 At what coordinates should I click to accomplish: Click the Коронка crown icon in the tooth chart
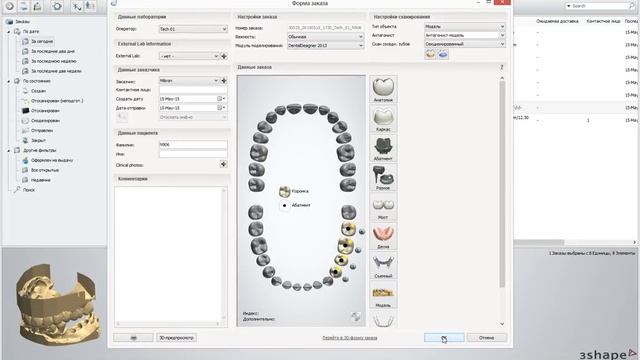pos(284,191)
